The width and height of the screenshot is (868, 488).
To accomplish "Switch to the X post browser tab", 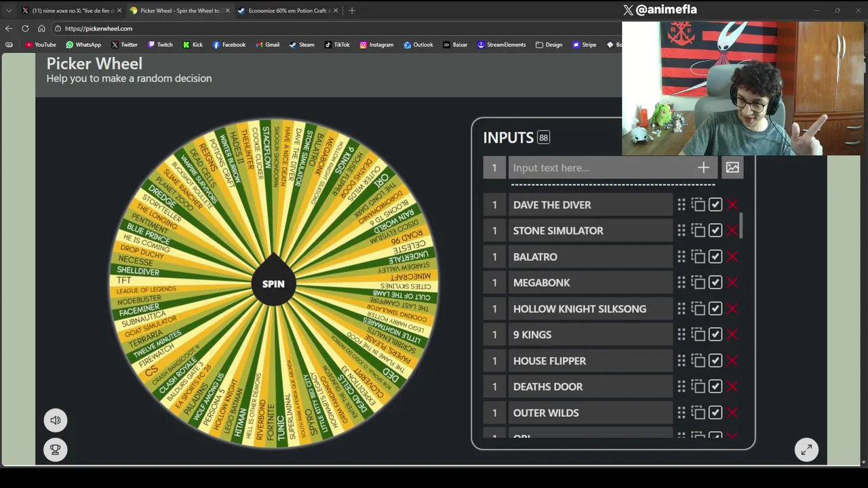I will [71, 10].
